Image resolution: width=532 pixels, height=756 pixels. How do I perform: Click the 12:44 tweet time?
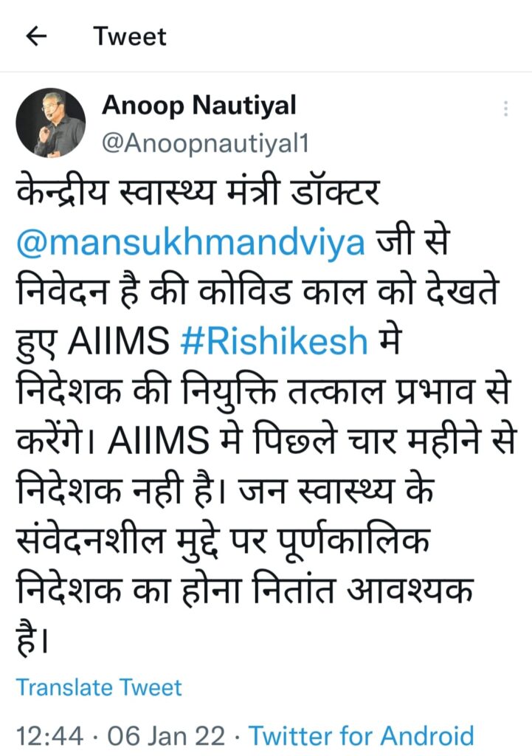[50, 736]
